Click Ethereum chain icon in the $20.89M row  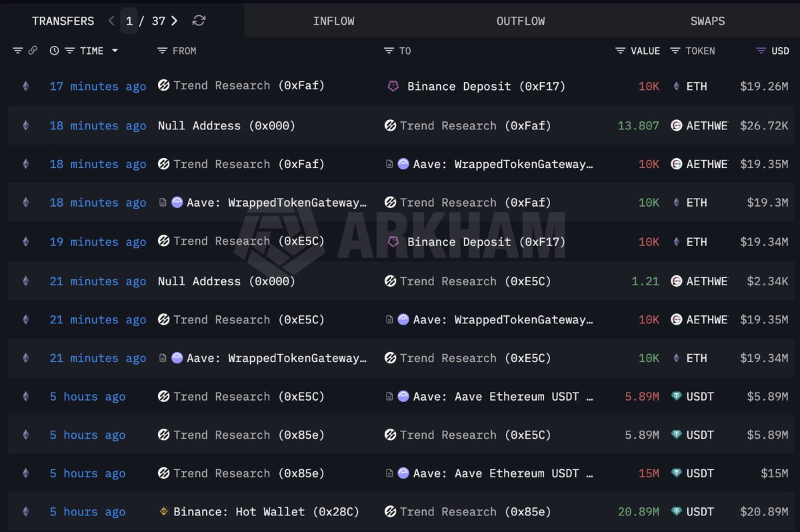pyautogui.click(x=26, y=512)
